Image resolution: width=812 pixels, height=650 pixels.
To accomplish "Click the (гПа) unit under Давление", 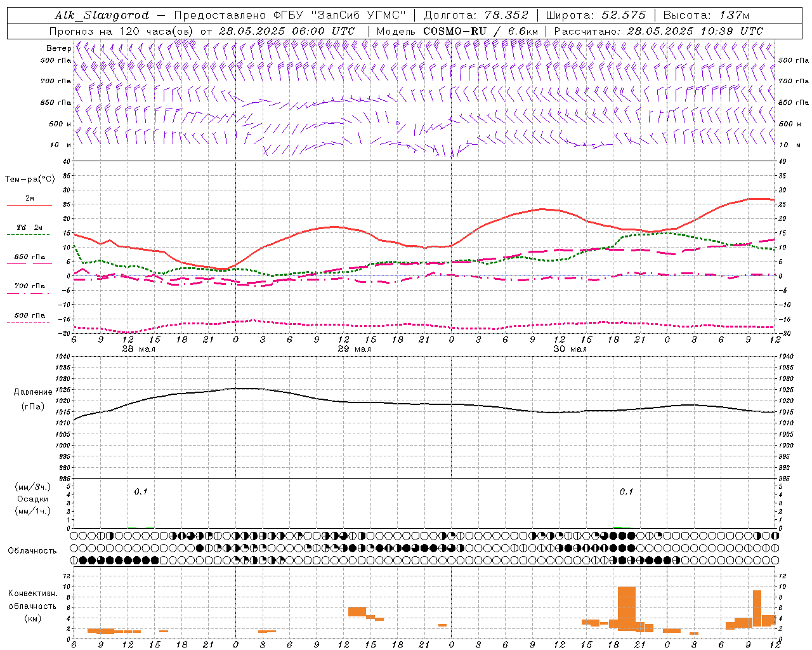I will click(x=33, y=406).
